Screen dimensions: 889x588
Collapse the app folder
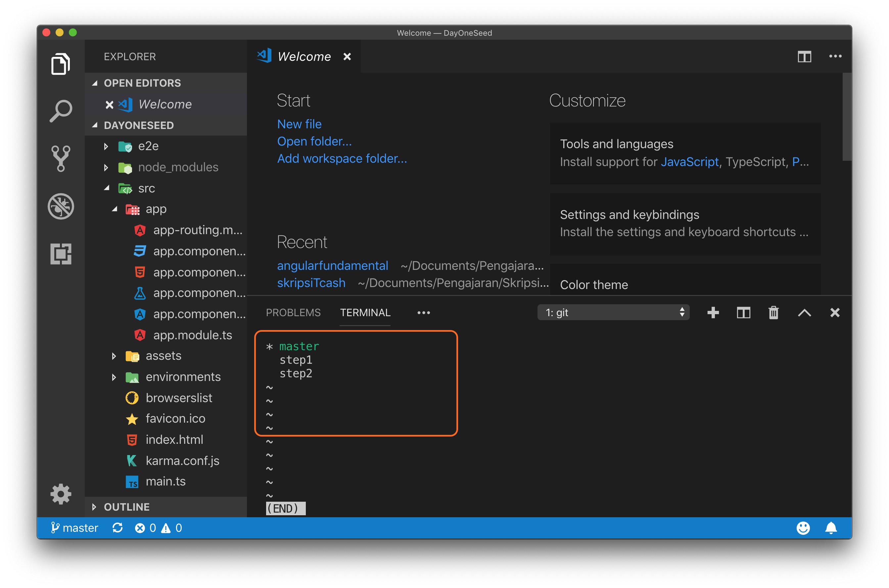click(x=114, y=209)
